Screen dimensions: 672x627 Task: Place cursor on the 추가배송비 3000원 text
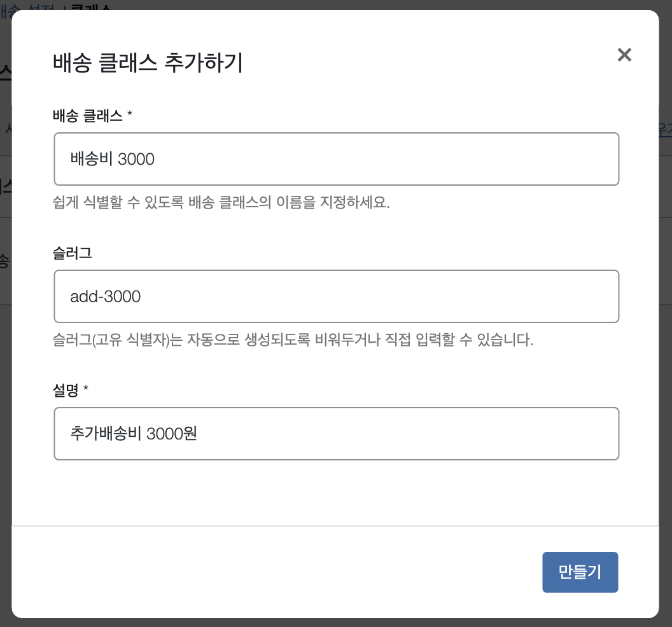[134, 434]
